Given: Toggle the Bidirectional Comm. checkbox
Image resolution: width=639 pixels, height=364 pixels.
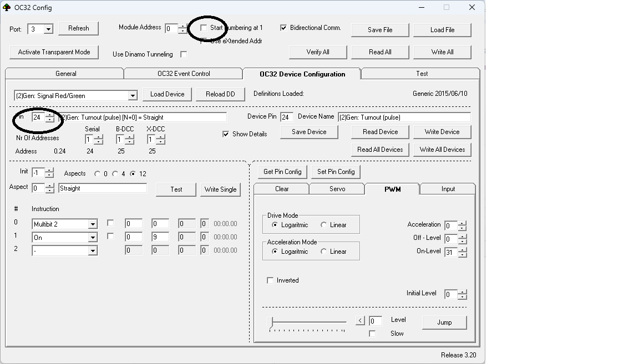Looking at the screenshot, I should [x=284, y=28].
